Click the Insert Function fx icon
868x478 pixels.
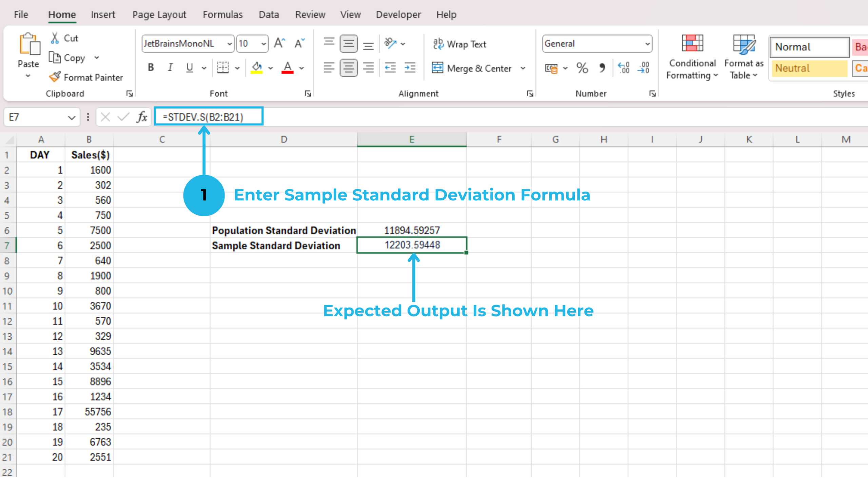pyautogui.click(x=142, y=117)
